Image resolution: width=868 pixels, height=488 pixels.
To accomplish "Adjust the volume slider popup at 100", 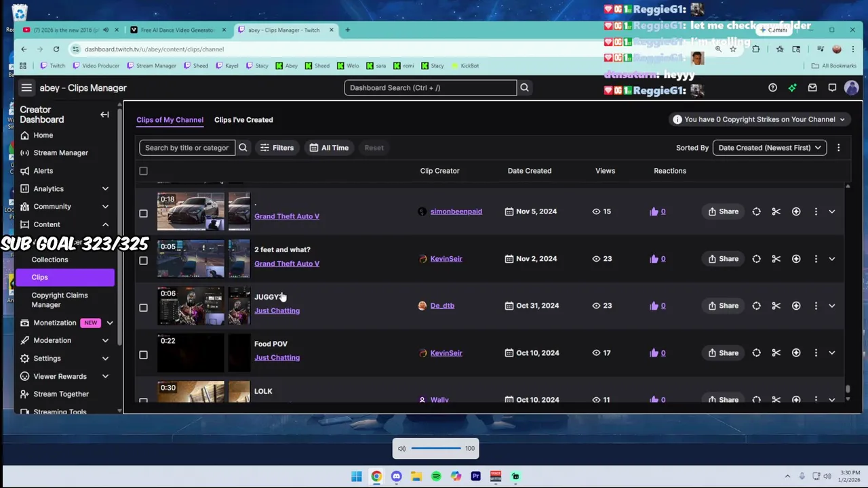I will pos(435,448).
